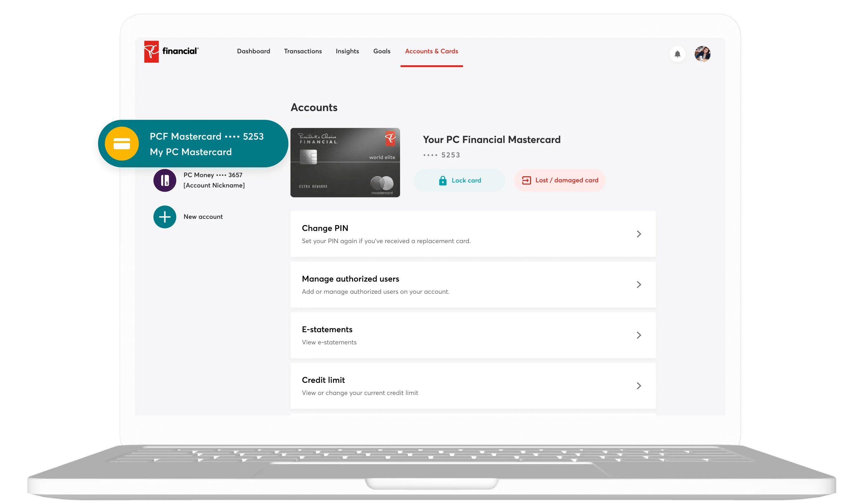Click the teal plus New account icon

pyautogui.click(x=165, y=217)
